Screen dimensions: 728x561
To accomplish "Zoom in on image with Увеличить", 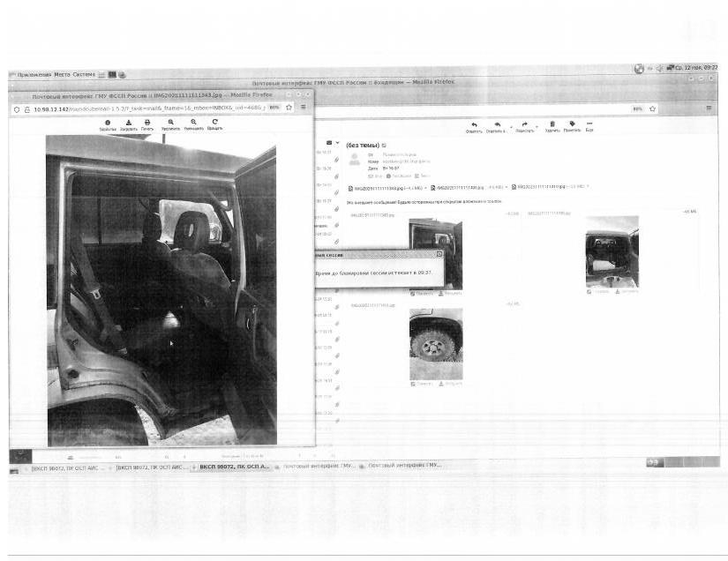I will (x=170, y=123).
